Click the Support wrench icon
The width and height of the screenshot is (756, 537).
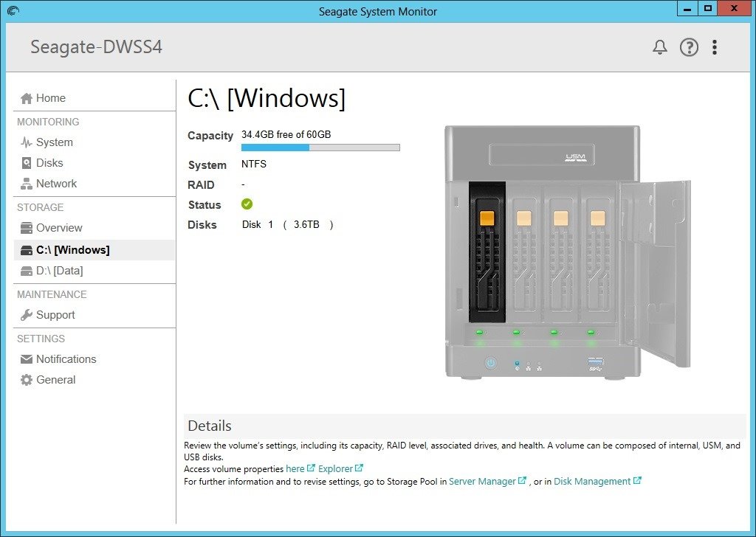coord(27,315)
